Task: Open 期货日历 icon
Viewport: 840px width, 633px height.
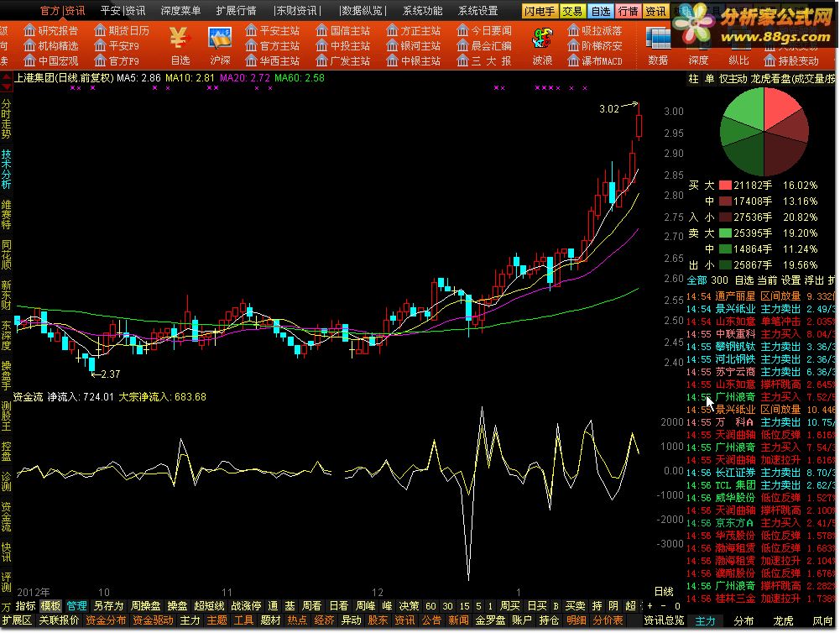Action: coord(122,30)
